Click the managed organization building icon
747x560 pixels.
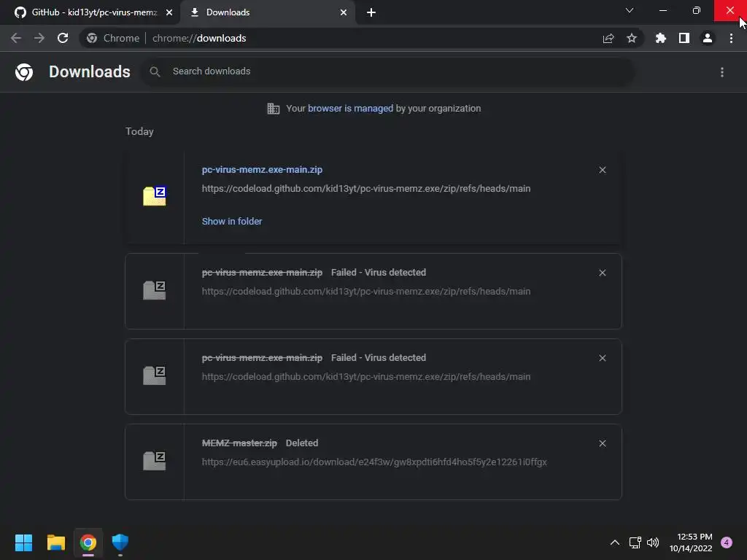[x=274, y=109]
